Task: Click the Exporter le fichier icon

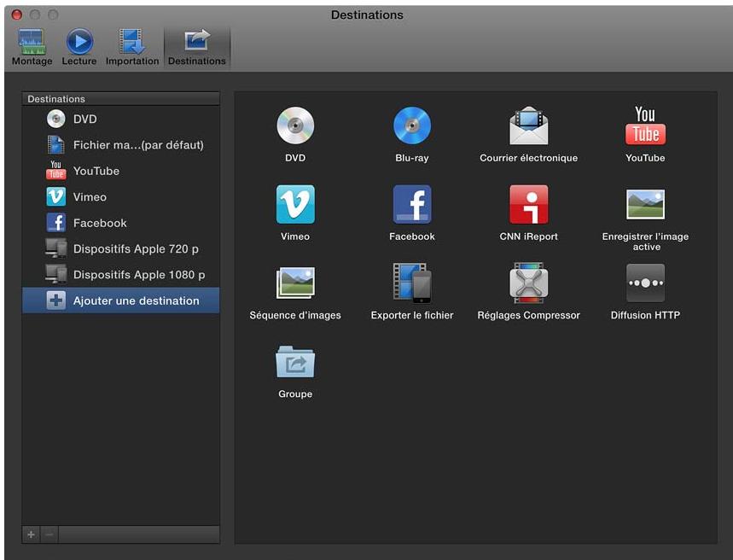Action: click(x=412, y=283)
